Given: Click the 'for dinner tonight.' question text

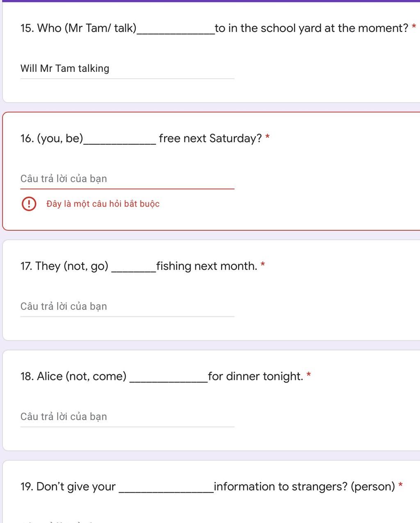Looking at the screenshot, I should pos(256,376).
